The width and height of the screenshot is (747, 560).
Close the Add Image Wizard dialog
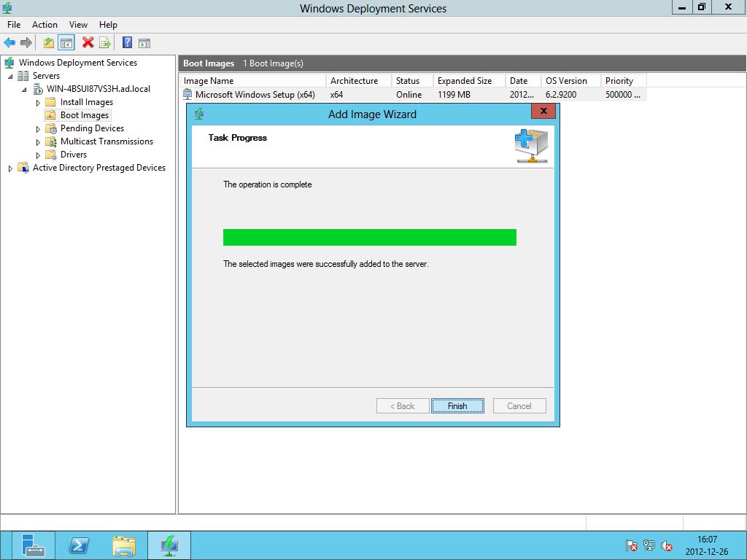coord(543,111)
